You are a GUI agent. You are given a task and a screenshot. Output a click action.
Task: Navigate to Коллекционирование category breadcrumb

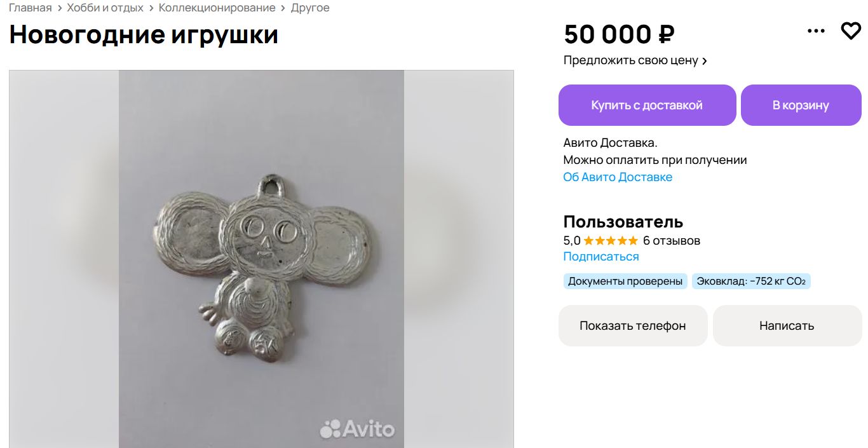click(217, 8)
